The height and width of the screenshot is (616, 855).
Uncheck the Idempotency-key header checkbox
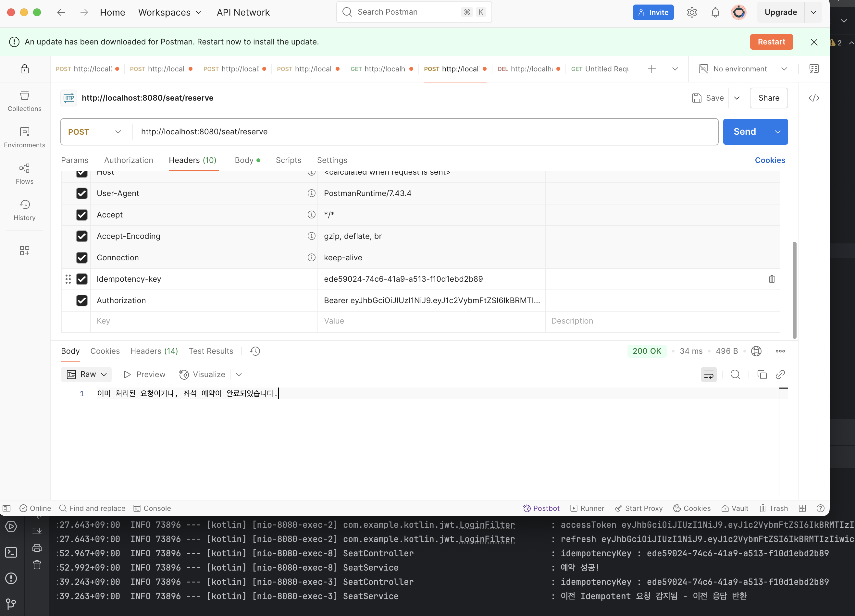[82, 279]
